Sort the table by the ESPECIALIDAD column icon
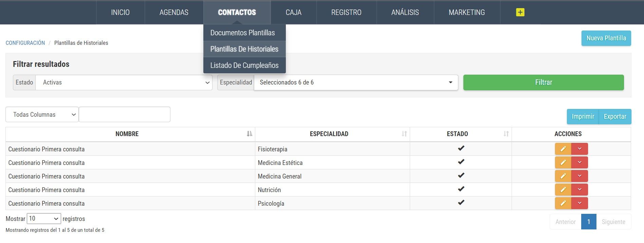 tap(404, 134)
